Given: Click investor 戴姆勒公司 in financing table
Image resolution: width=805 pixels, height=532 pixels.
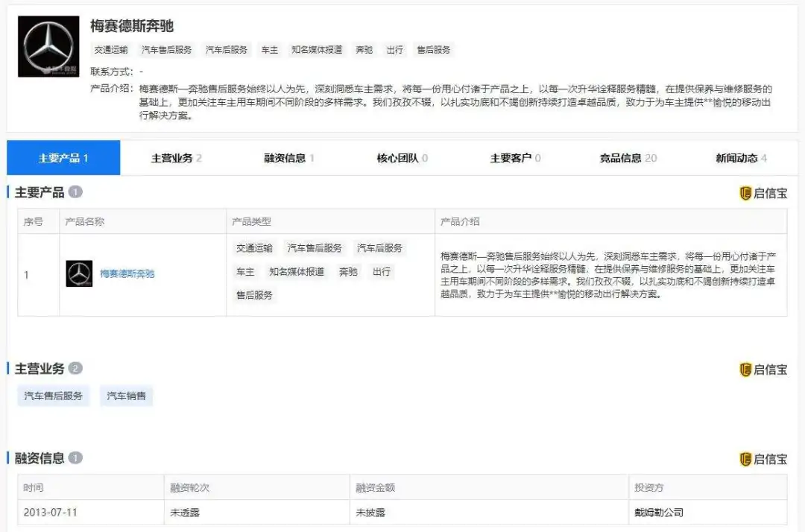Looking at the screenshot, I should 659,513.
